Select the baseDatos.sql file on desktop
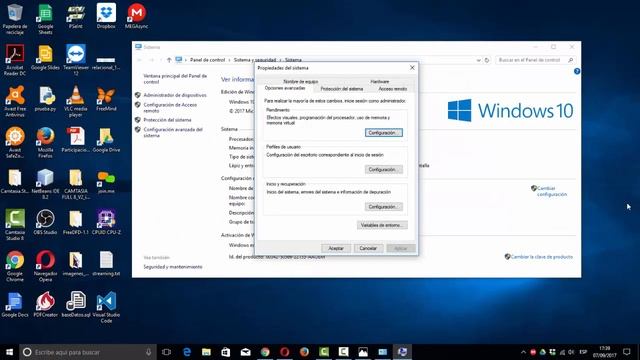640x360 pixels. coord(76,304)
